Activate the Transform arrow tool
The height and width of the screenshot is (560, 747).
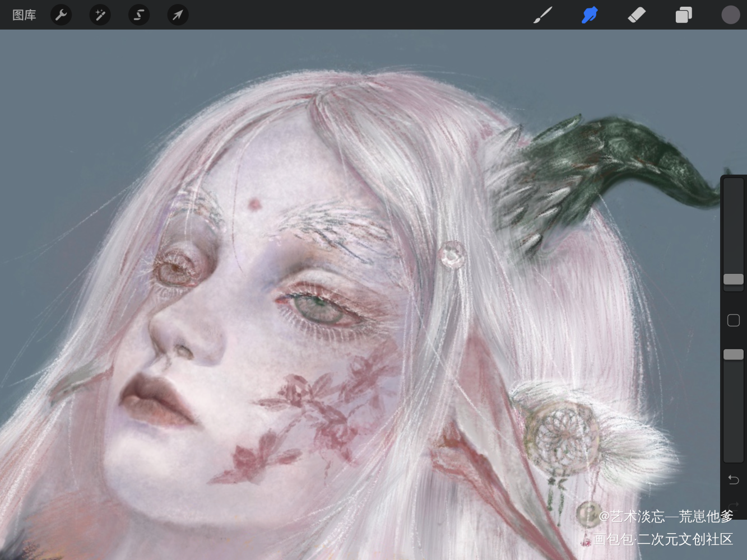178,15
